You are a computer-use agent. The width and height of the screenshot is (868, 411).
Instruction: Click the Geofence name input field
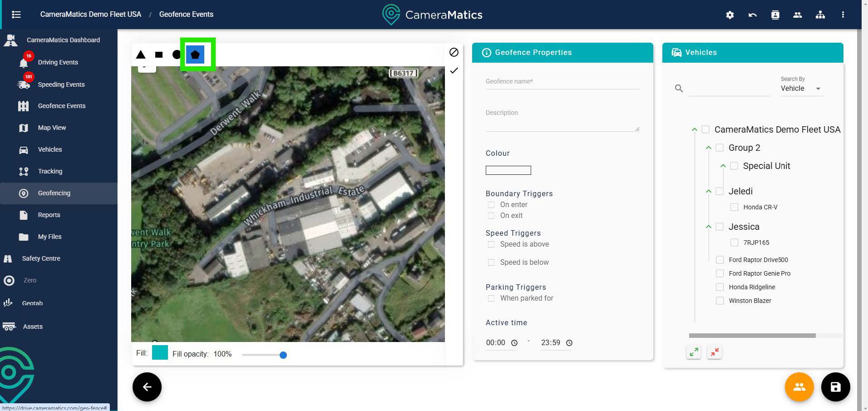tap(562, 82)
